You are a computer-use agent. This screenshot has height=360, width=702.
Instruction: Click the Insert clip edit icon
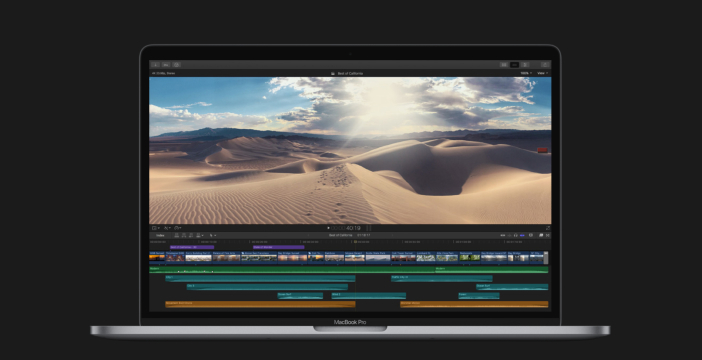tap(184, 235)
